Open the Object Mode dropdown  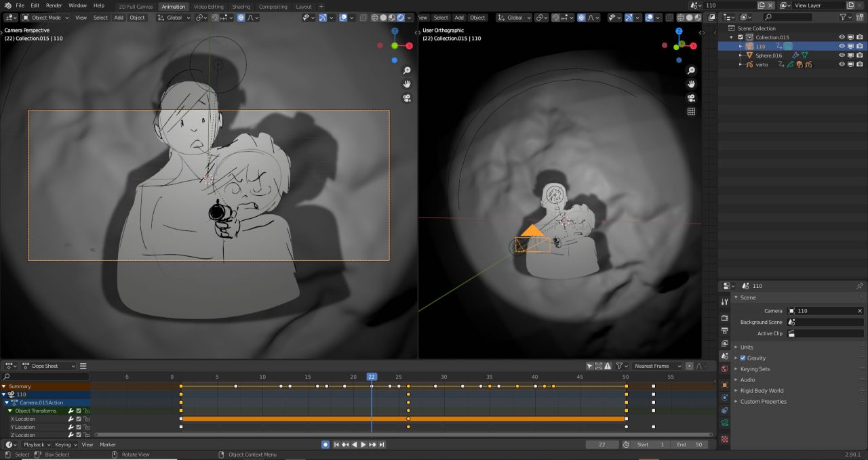45,18
